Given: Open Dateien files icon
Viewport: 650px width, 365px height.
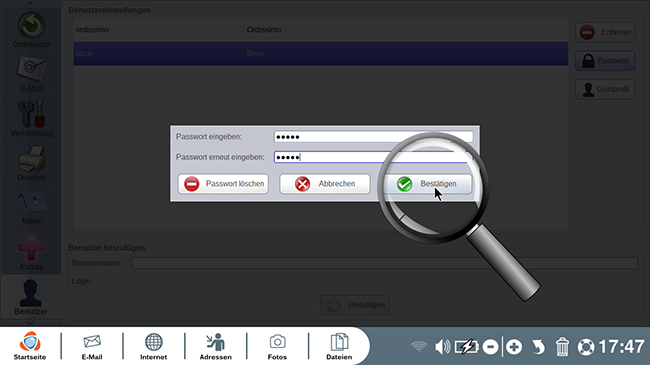Looking at the screenshot, I should point(339,346).
